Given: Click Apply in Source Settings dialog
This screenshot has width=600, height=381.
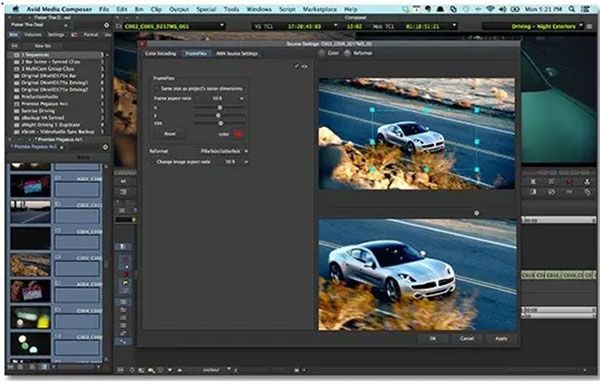Looking at the screenshot, I should 501,338.
